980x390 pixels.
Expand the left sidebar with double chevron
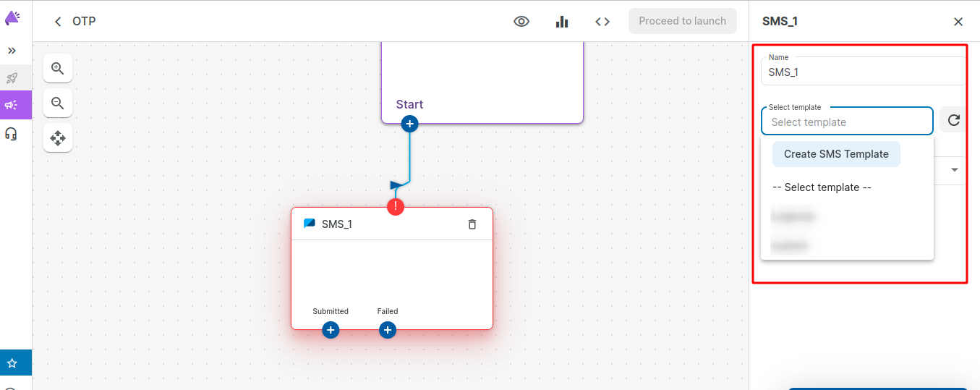[12, 51]
